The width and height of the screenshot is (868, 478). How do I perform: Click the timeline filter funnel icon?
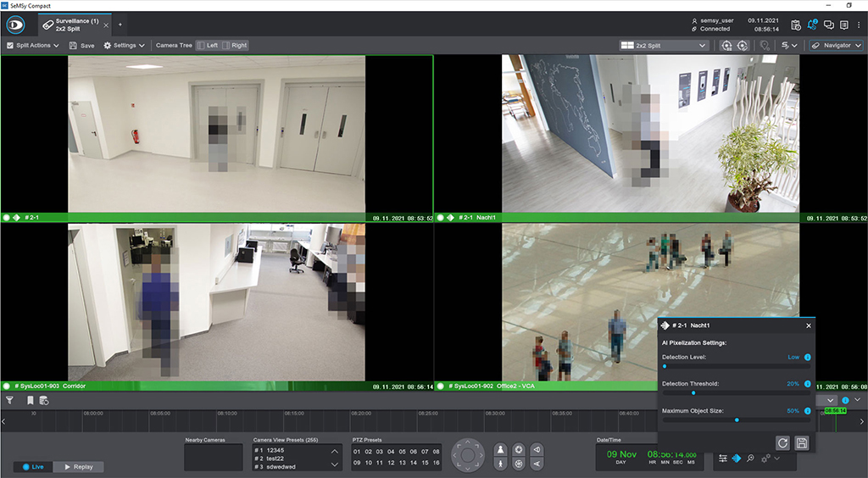9,400
